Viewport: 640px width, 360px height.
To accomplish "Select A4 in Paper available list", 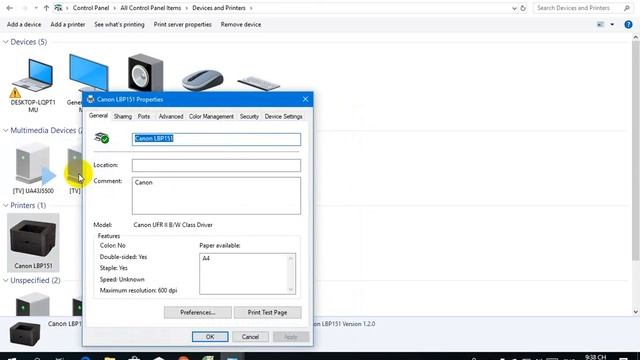I will click(x=206, y=258).
